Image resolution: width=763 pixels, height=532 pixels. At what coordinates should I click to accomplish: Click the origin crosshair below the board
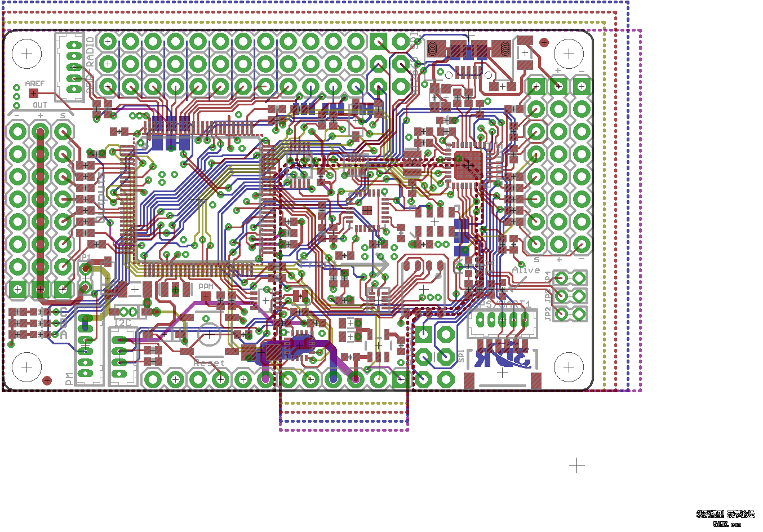(576, 466)
